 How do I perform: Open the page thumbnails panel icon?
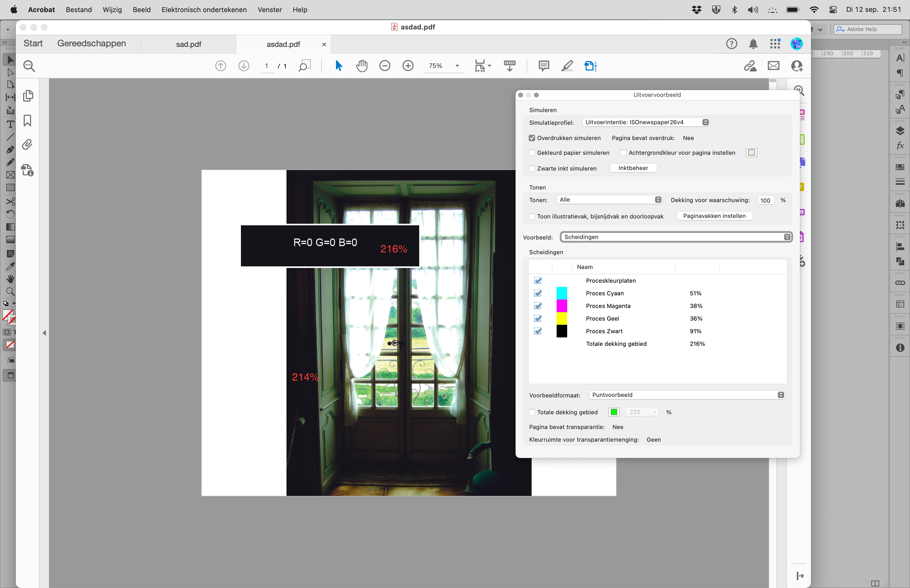27,96
